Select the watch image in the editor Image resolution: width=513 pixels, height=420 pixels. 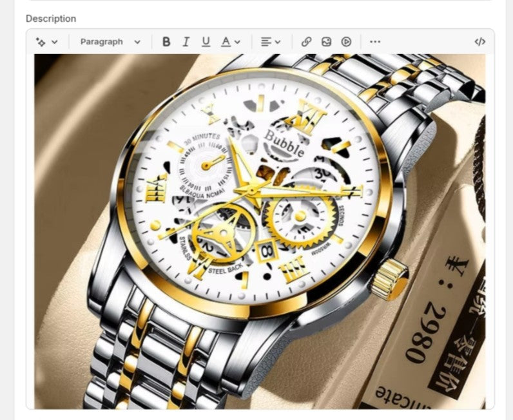point(260,231)
